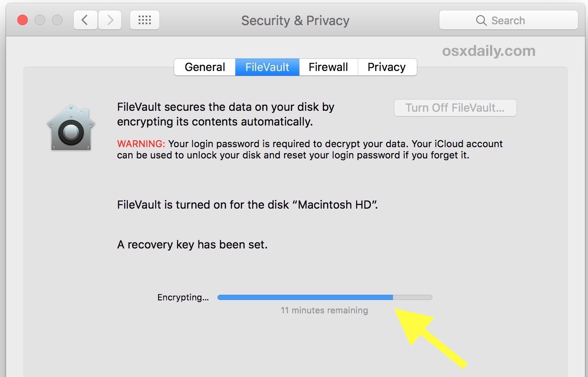Close the window with red button
Viewport: 588px width, 377px height.
point(23,20)
